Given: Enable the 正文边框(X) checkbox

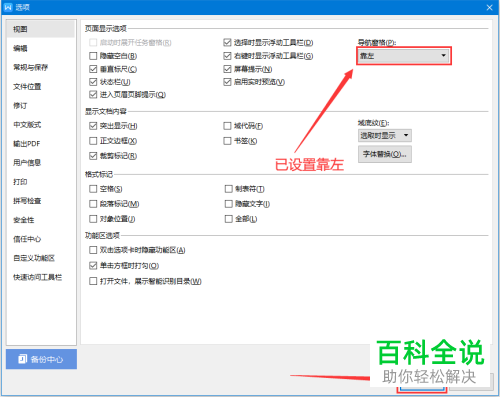Looking at the screenshot, I should coord(93,141).
